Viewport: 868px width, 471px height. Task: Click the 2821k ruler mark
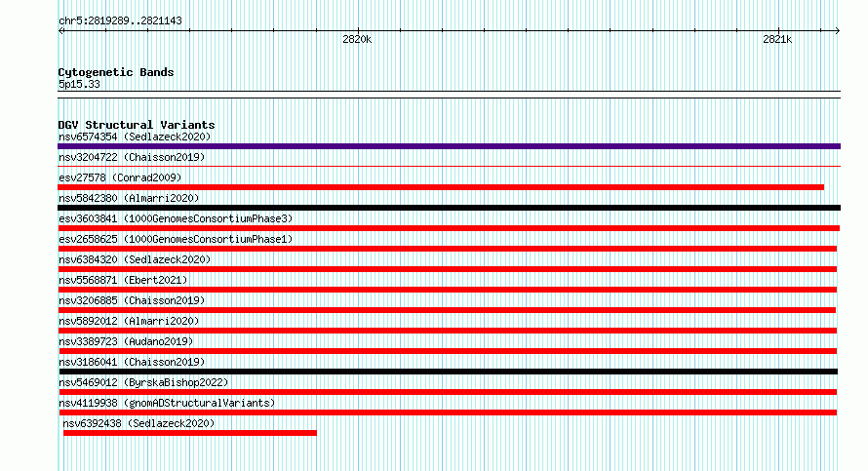pos(777,39)
